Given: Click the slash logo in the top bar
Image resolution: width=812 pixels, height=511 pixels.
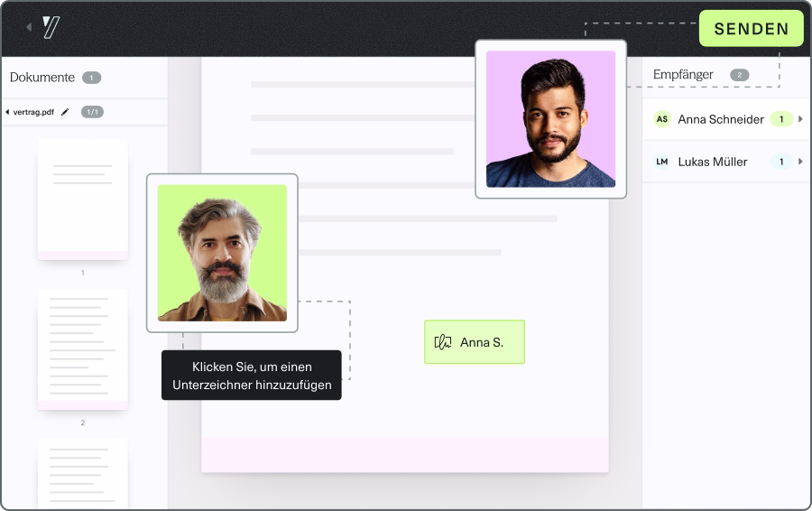Looking at the screenshot, I should tap(51, 27).
